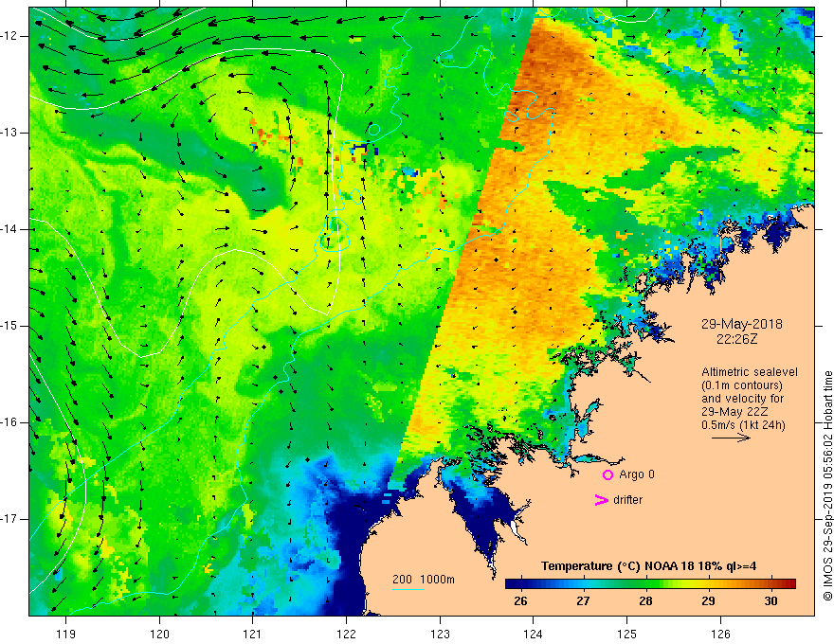Click the longitude label 119
Screen dimensions: 834x644
coord(66,634)
